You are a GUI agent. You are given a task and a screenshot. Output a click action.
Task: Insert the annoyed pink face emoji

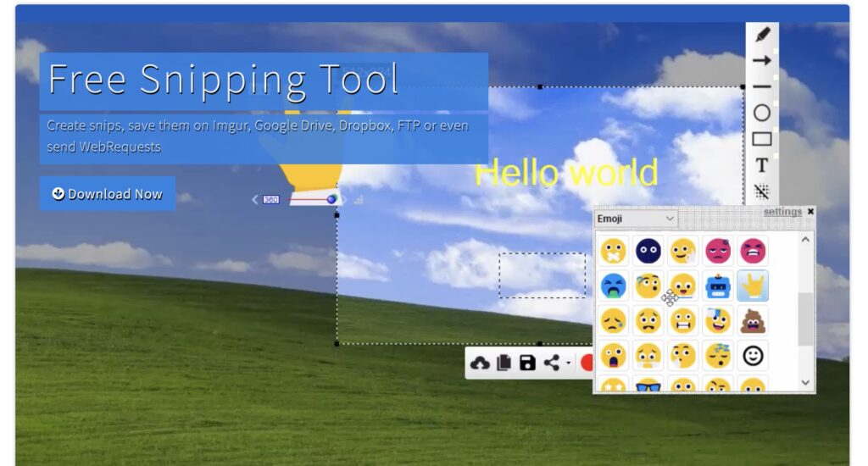click(718, 251)
